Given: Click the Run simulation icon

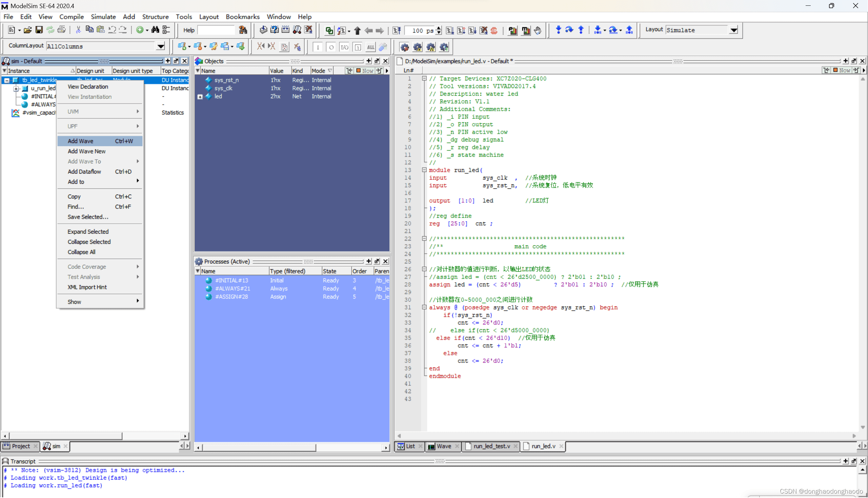Looking at the screenshot, I should point(450,30).
